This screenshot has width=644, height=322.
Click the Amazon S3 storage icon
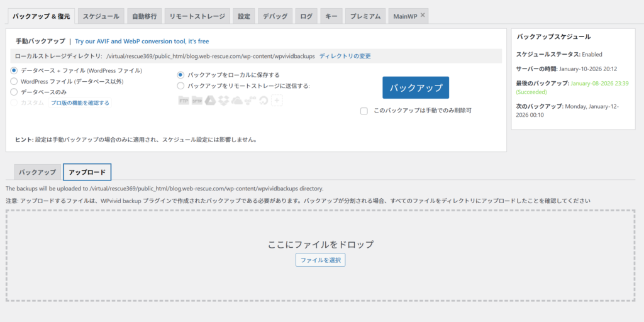coord(250,101)
